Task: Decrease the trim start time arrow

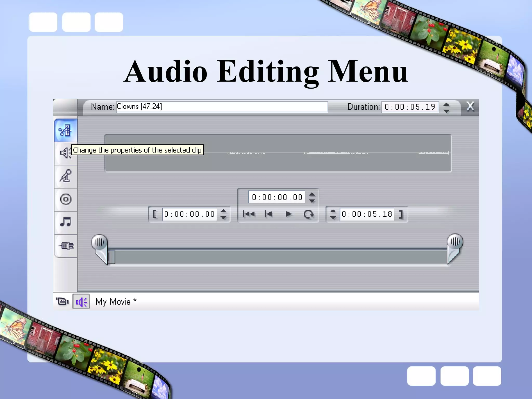Action: pyautogui.click(x=223, y=217)
